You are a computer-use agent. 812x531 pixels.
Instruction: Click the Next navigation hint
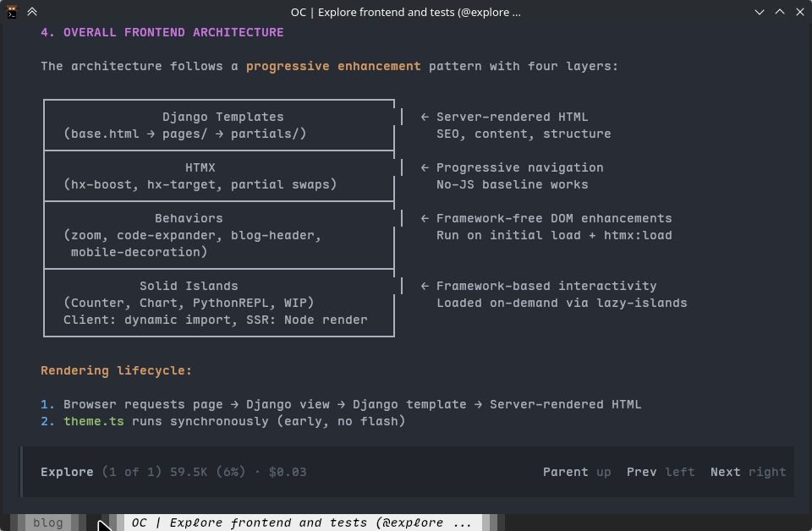pyautogui.click(x=749, y=472)
